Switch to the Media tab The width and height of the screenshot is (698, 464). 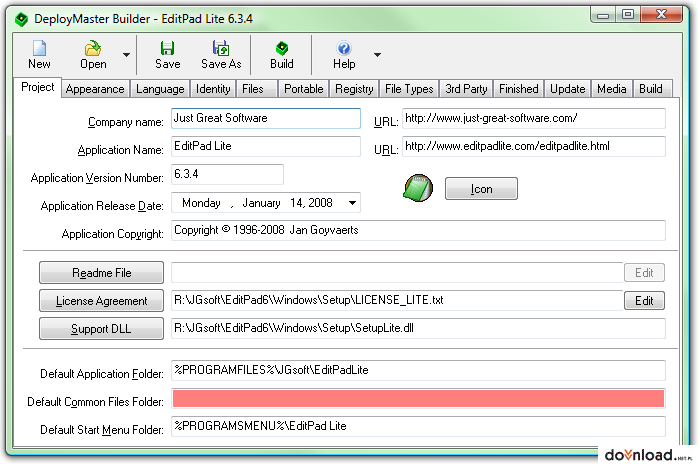click(x=612, y=89)
